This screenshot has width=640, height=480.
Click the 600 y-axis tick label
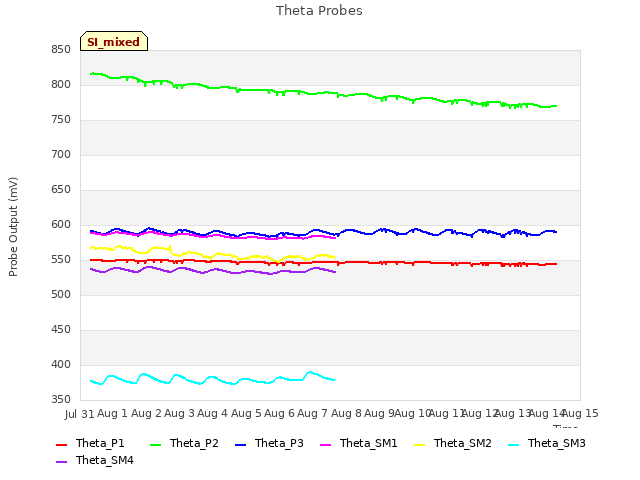(x=61, y=225)
